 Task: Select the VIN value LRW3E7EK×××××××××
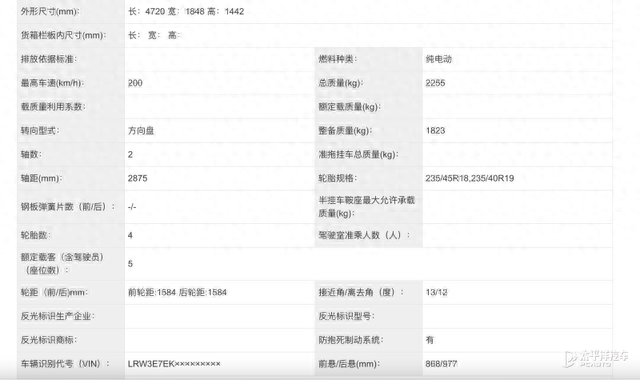click(174, 364)
